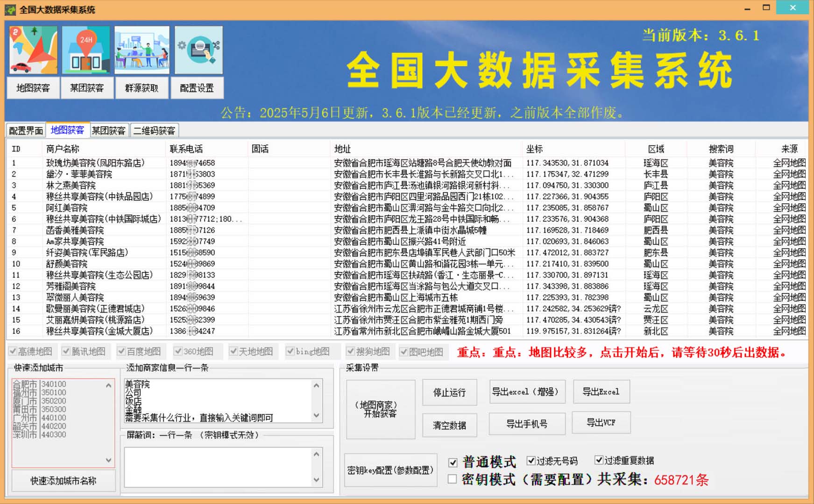The image size is (814, 504).
Task: Toggle 过滤重复数据 on
Action: (x=598, y=461)
